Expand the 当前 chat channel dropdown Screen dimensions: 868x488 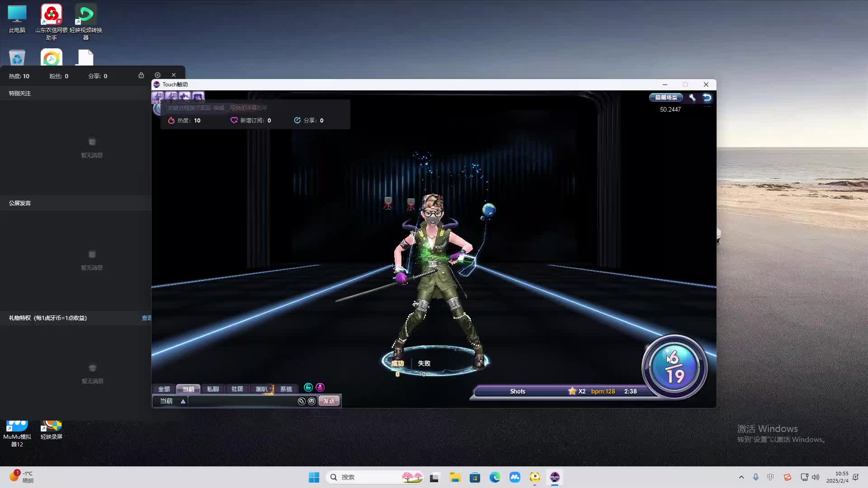click(183, 401)
